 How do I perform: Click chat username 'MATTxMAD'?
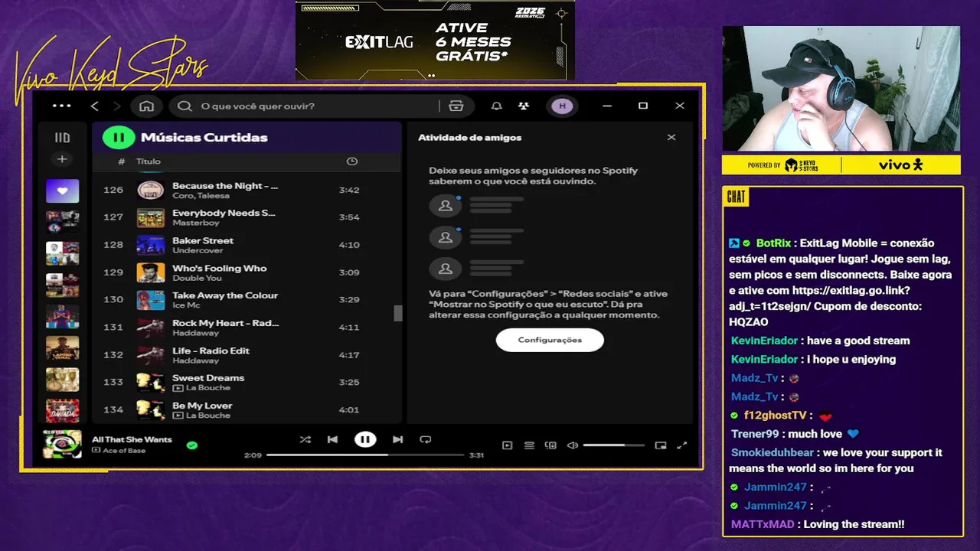tap(763, 524)
